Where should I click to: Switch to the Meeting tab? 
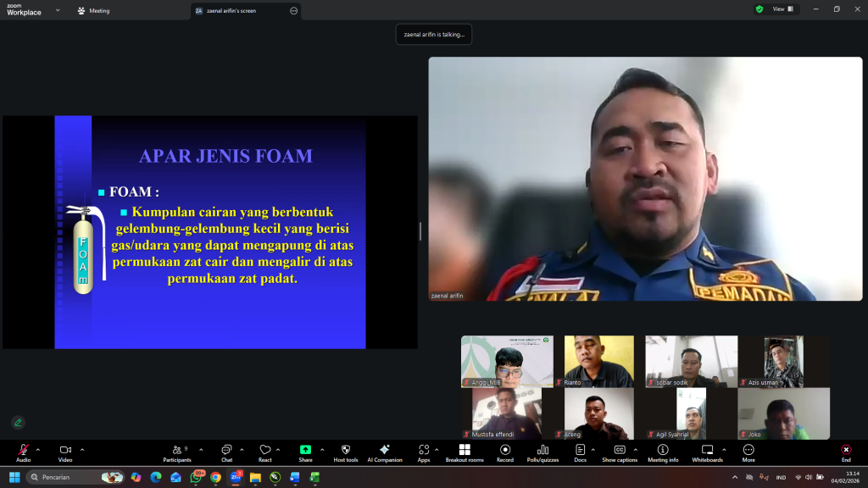coord(93,11)
